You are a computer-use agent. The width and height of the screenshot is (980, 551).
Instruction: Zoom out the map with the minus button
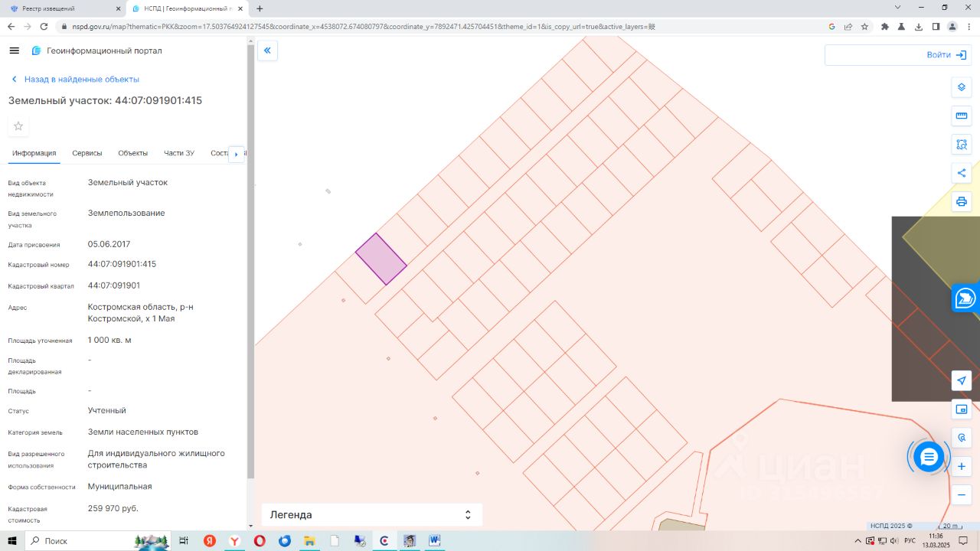(962, 495)
